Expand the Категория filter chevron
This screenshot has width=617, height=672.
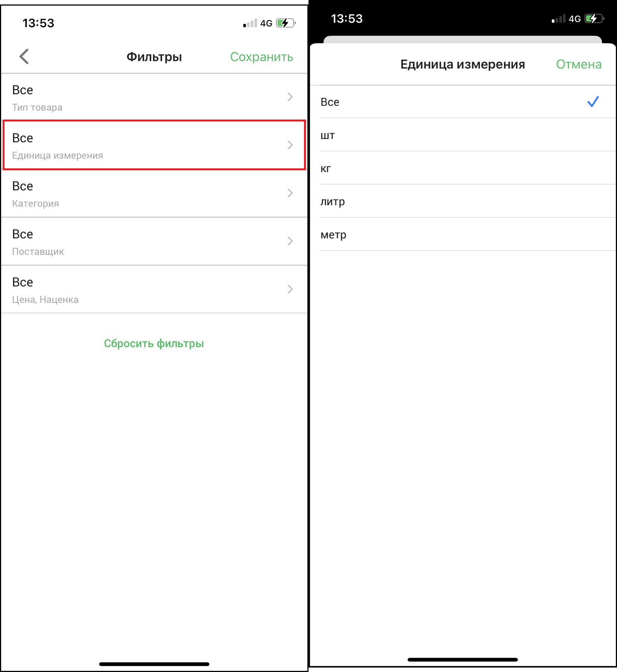click(290, 193)
